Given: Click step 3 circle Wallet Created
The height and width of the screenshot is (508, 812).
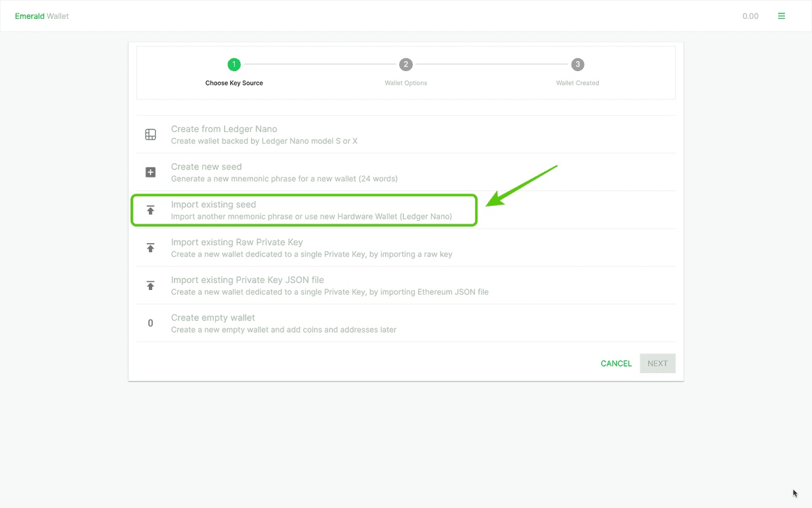Looking at the screenshot, I should pyautogui.click(x=577, y=64).
